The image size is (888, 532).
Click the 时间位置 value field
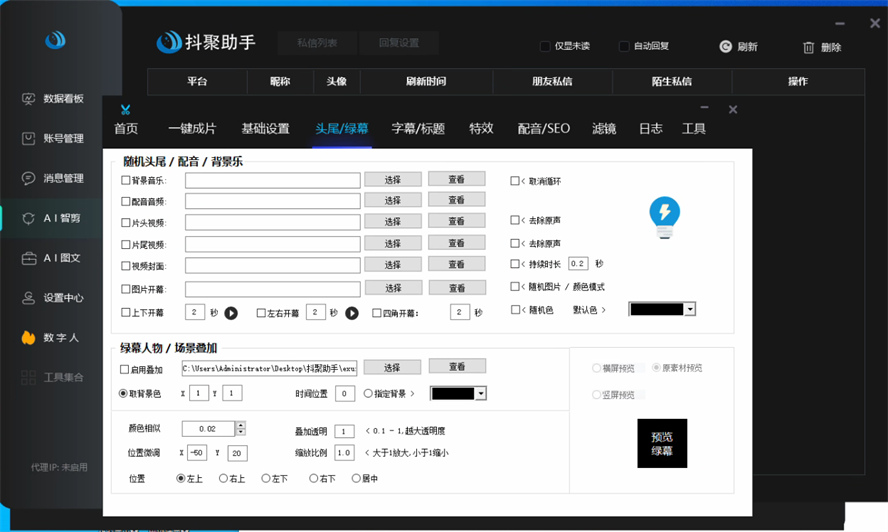click(x=344, y=393)
